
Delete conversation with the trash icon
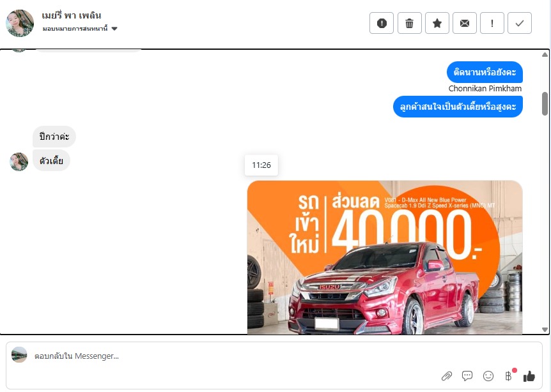[409, 23]
